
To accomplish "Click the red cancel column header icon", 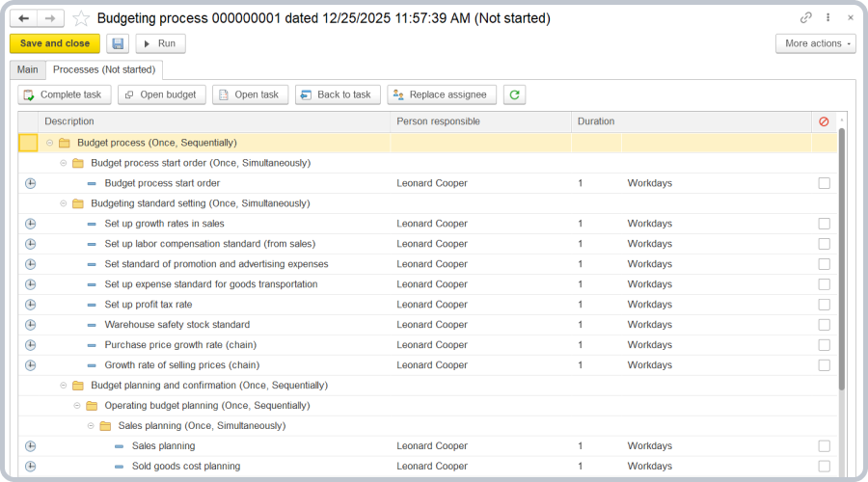I will [824, 121].
